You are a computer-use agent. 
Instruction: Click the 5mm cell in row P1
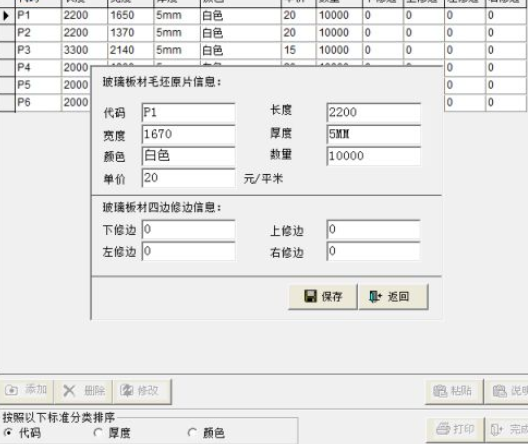tap(177, 15)
